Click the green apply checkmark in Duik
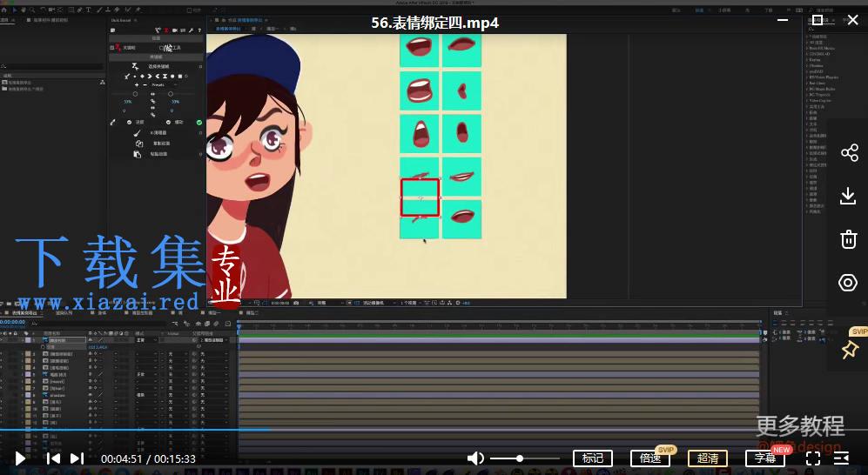The width and height of the screenshot is (868, 475). click(198, 122)
